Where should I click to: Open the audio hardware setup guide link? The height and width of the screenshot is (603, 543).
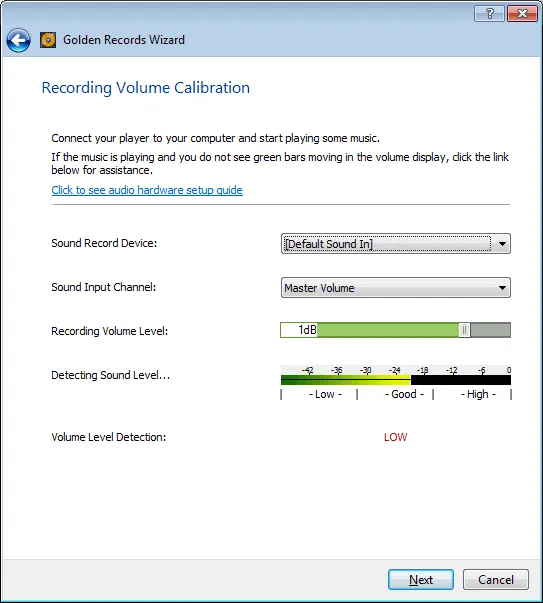pos(147,190)
